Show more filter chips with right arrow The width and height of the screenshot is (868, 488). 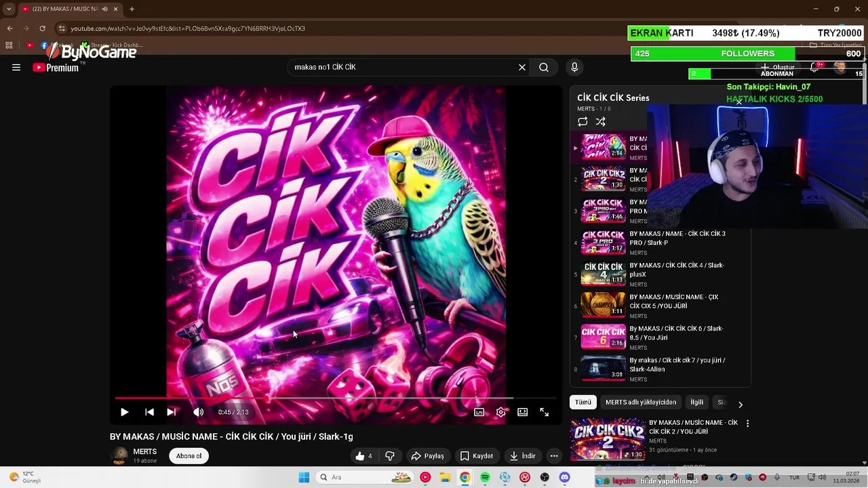(741, 405)
